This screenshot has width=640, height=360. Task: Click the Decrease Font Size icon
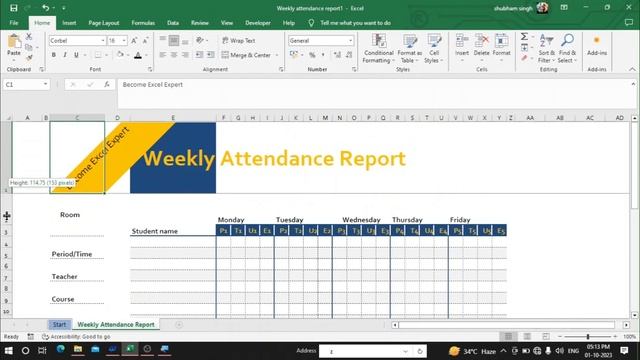(145, 40)
